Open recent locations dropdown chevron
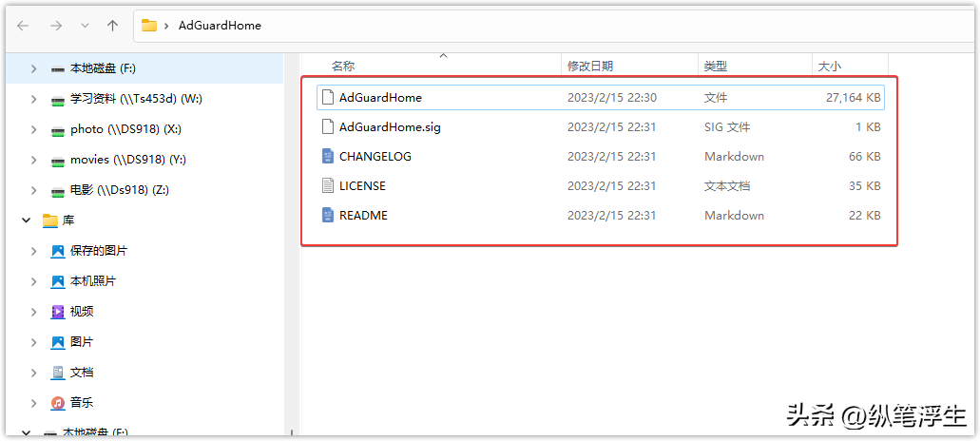Viewport: 980px width, 441px height. pos(85,26)
